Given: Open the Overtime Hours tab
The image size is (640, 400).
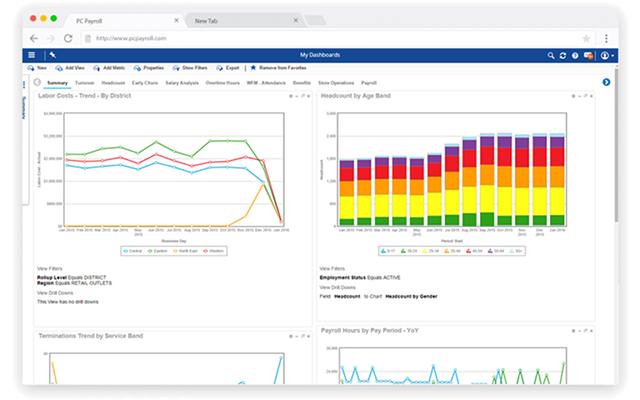Looking at the screenshot, I should [x=222, y=83].
